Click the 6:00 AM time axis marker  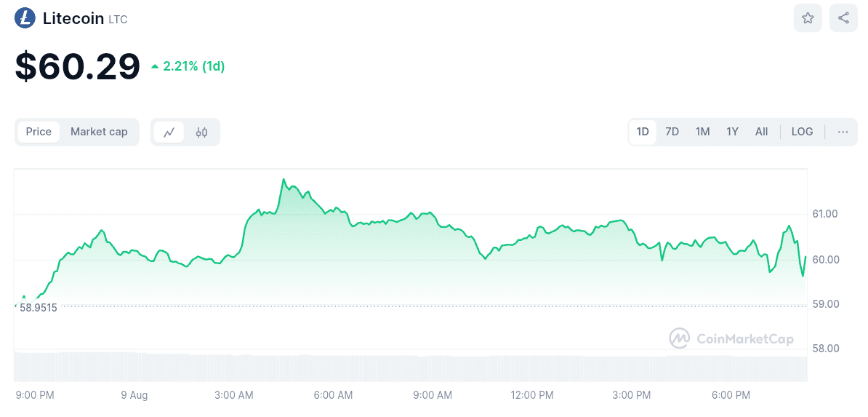click(x=333, y=395)
